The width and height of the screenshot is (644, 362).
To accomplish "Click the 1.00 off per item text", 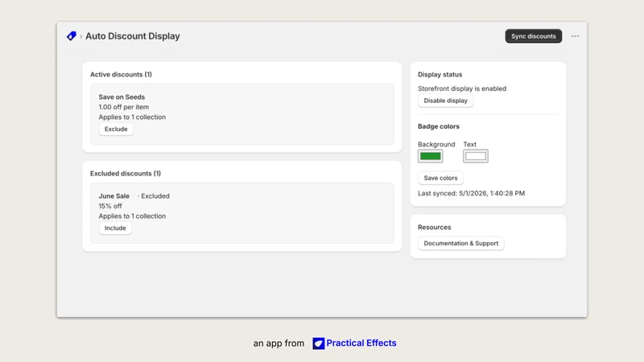I will [x=124, y=107].
